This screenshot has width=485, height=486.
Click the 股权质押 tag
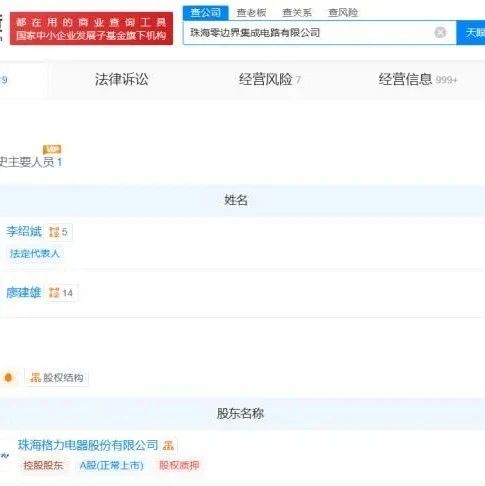179,465
